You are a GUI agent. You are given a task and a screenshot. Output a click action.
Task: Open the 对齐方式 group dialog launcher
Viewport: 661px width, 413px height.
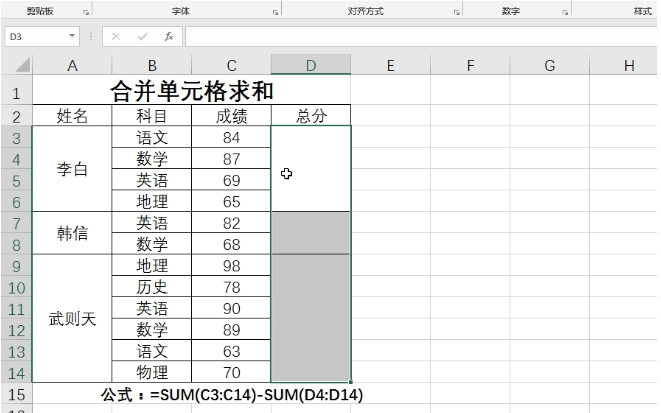point(456,12)
